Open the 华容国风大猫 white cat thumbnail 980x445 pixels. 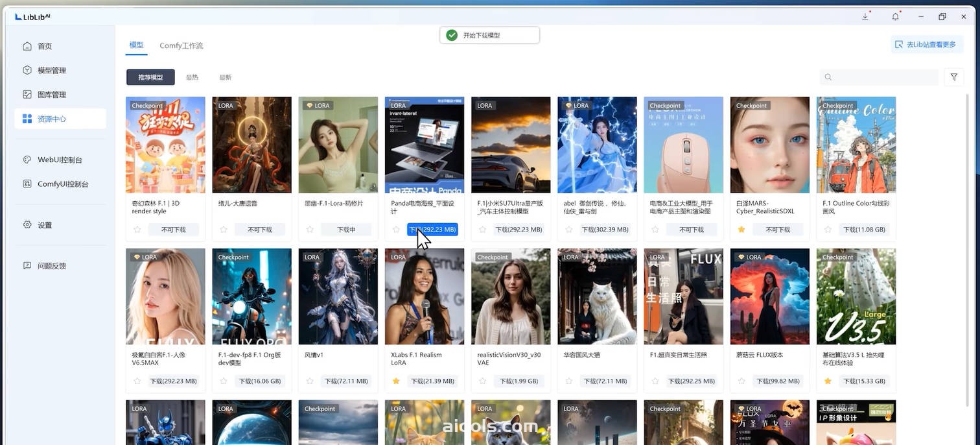click(598, 296)
